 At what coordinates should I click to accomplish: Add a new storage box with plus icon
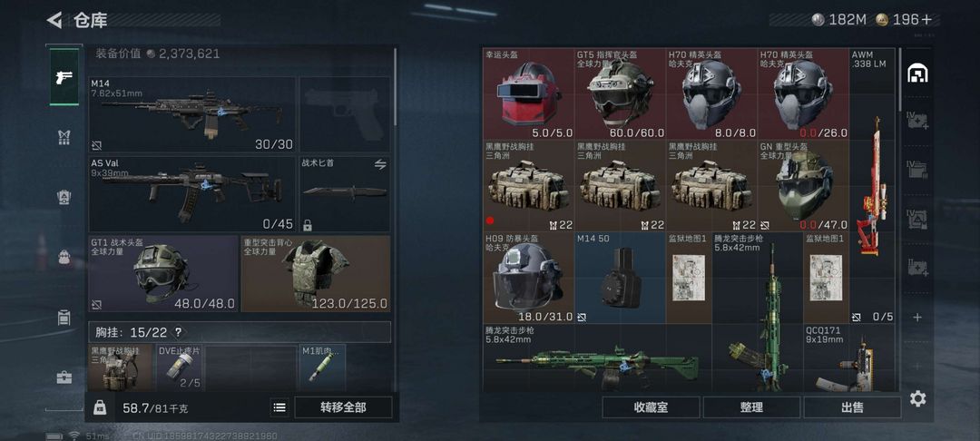[x=916, y=318]
